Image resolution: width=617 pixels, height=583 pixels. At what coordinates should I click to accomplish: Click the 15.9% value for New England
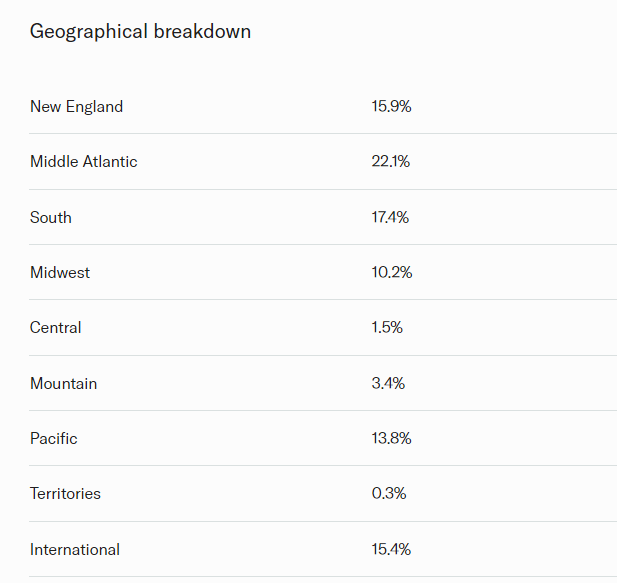(391, 106)
